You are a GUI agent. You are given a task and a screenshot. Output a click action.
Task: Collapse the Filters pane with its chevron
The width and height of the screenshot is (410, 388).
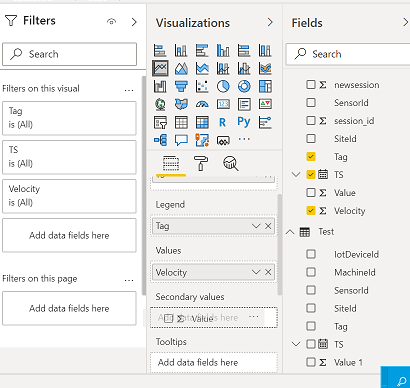point(134,22)
